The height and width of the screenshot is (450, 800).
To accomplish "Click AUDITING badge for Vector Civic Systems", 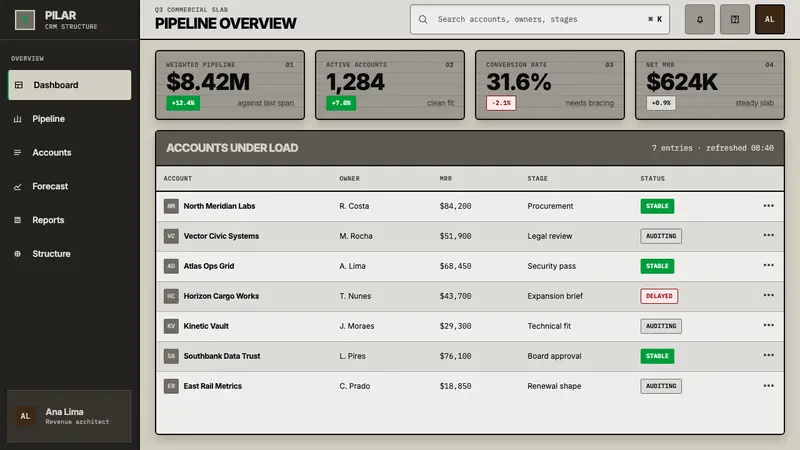I will pos(661,236).
